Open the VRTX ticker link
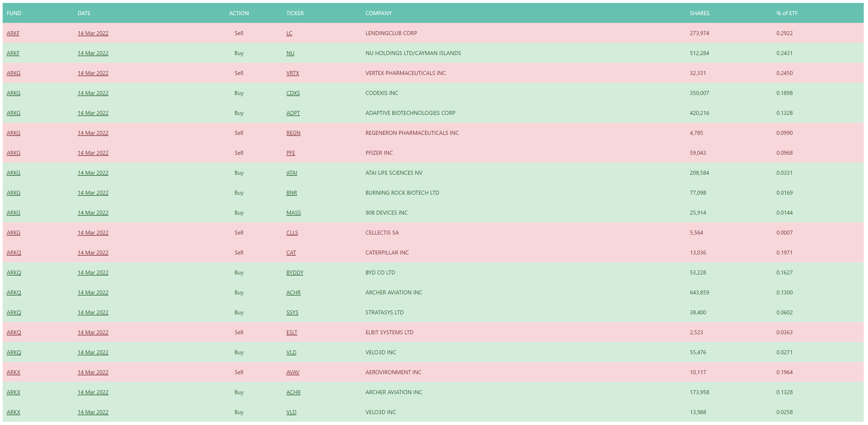Screen dimensions: 868x425 coord(292,73)
